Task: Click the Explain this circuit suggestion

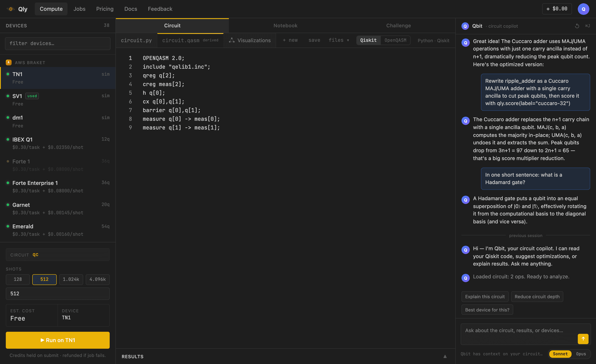Action: point(485,297)
